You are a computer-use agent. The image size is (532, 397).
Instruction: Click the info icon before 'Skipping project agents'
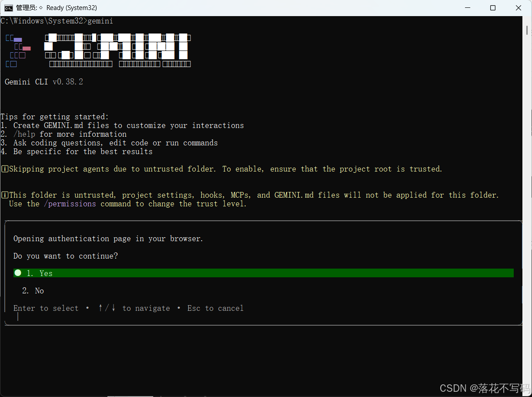point(5,169)
